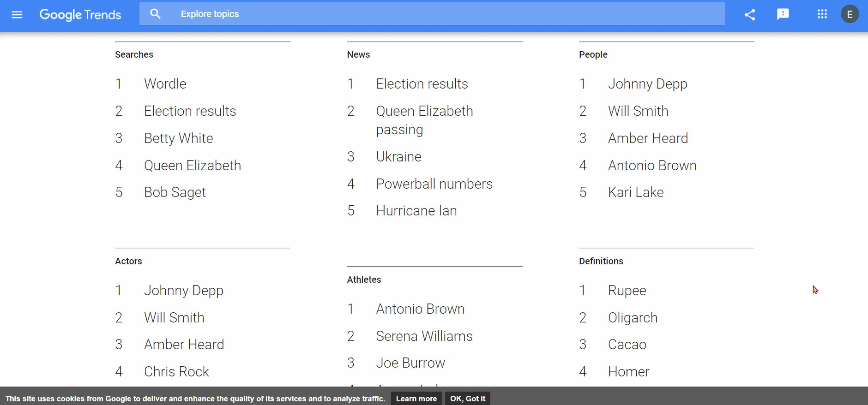Image resolution: width=868 pixels, height=405 pixels.
Task: Open Antonio Brown in People list
Action: pyautogui.click(x=652, y=166)
